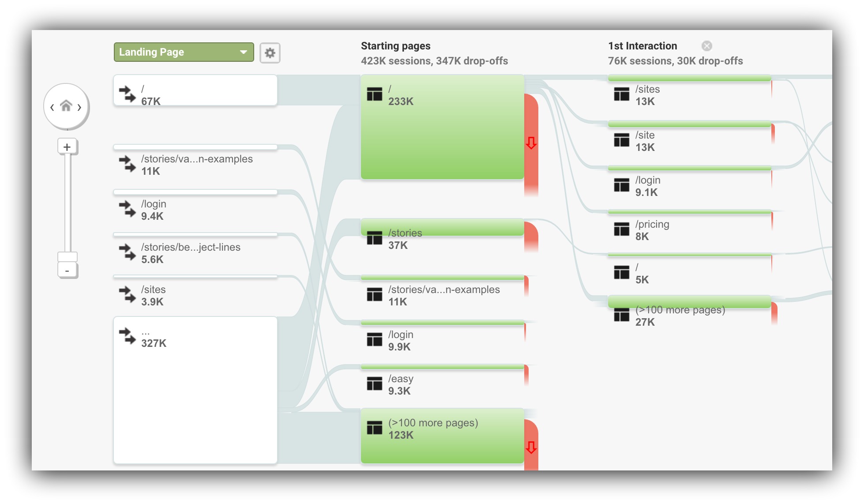Zoom in with the plus button

click(67, 147)
